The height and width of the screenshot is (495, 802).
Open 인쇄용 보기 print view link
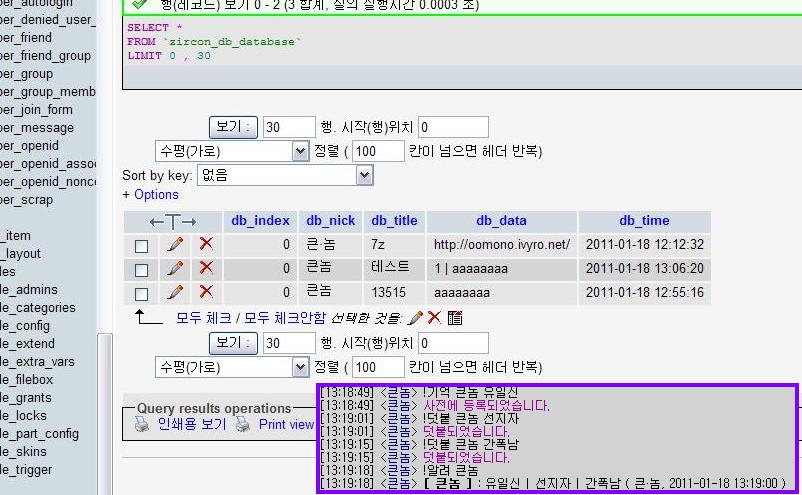tap(192, 424)
